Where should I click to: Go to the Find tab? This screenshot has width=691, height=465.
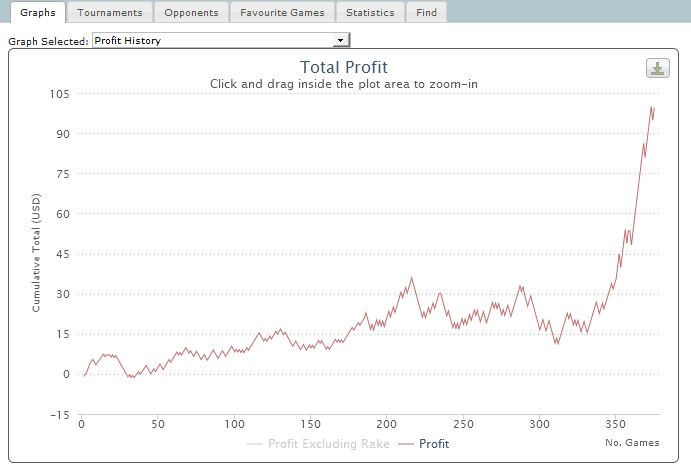click(427, 12)
